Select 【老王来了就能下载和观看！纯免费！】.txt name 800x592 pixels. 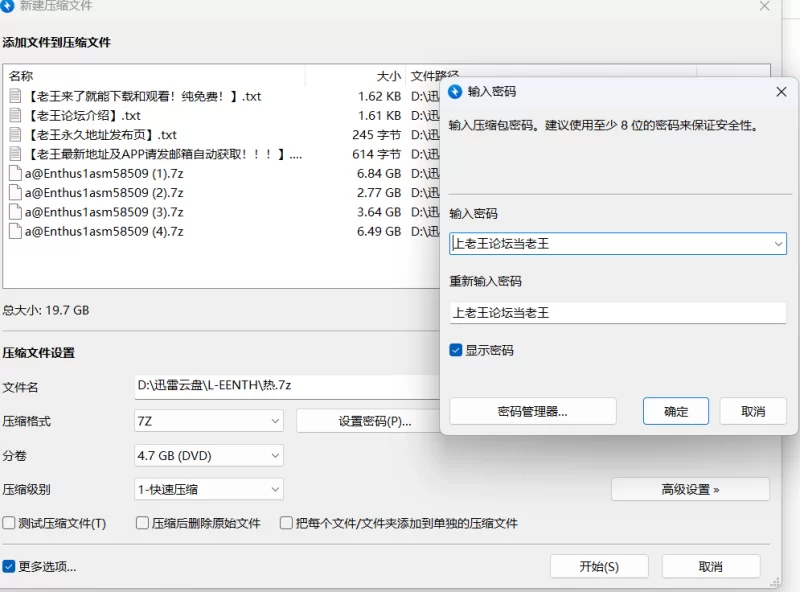tap(143, 96)
